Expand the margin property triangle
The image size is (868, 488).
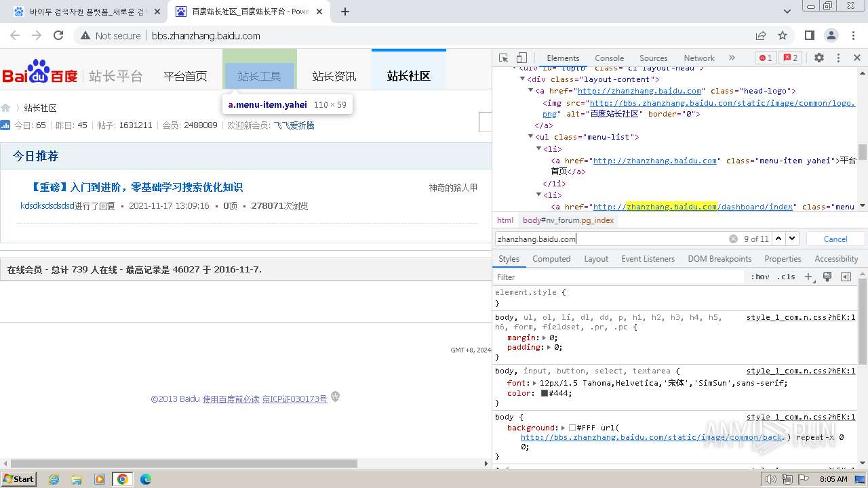click(544, 338)
